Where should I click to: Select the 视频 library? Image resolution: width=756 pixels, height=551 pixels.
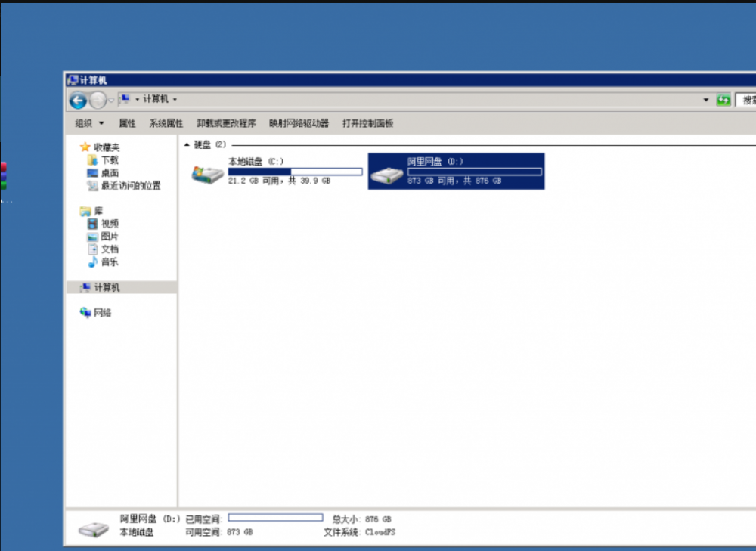click(108, 224)
